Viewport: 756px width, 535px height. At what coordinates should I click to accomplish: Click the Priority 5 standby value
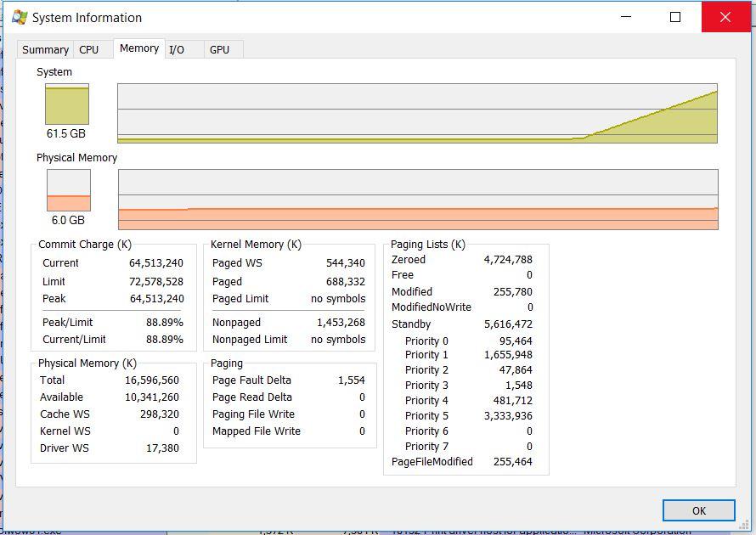tap(508, 416)
